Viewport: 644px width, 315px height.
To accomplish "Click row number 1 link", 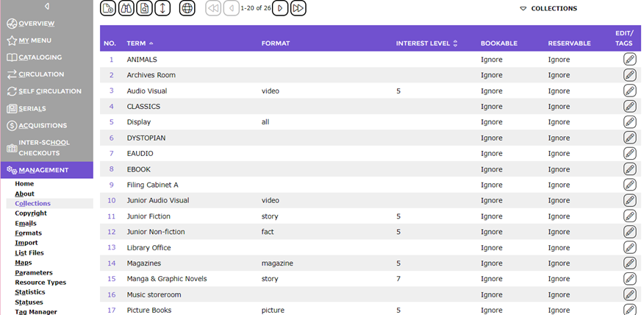I will (111, 59).
